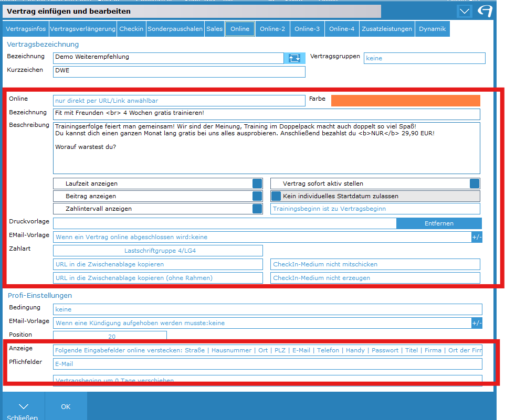Click the +/- icon for online contract email template
The width and height of the screenshot is (505, 420).
coord(477,237)
